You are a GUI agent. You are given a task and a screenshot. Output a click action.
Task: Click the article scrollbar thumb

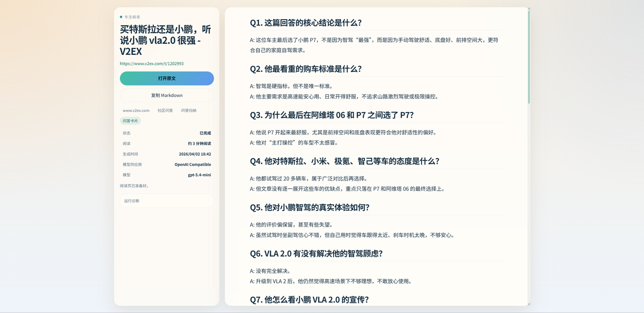[528, 56]
